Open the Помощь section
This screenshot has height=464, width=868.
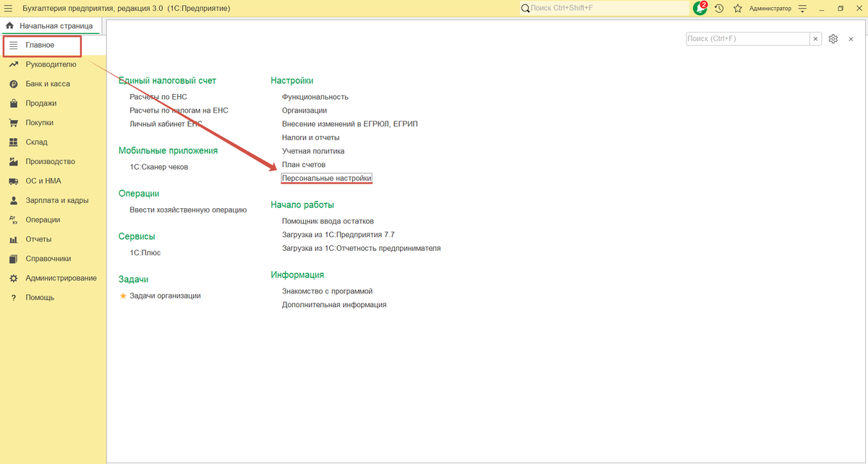pyautogui.click(x=53, y=298)
